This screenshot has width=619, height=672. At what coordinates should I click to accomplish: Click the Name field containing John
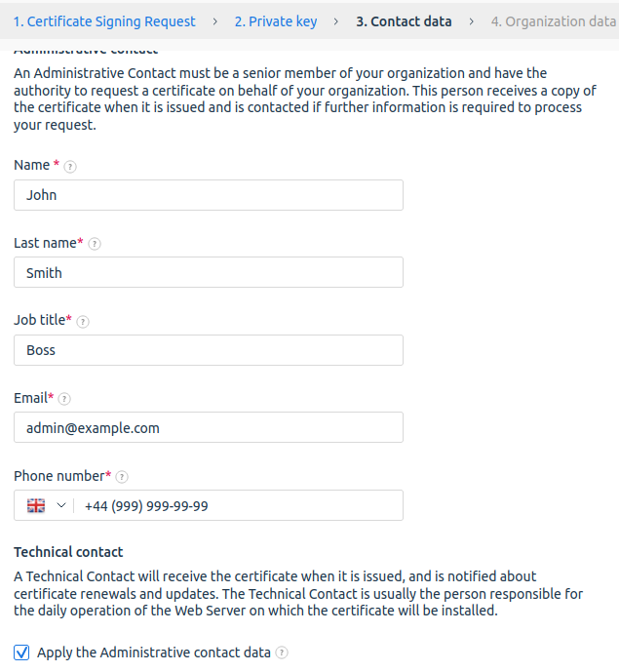tap(208, 195)
